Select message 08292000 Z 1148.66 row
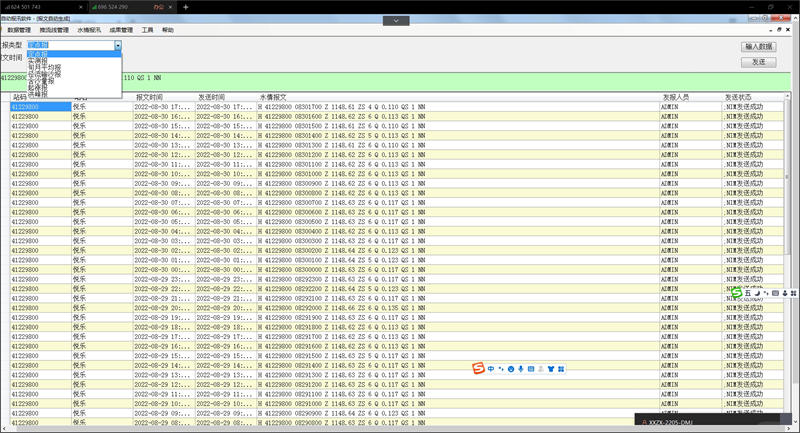800x433 pixels. click(x=397, y=308)
